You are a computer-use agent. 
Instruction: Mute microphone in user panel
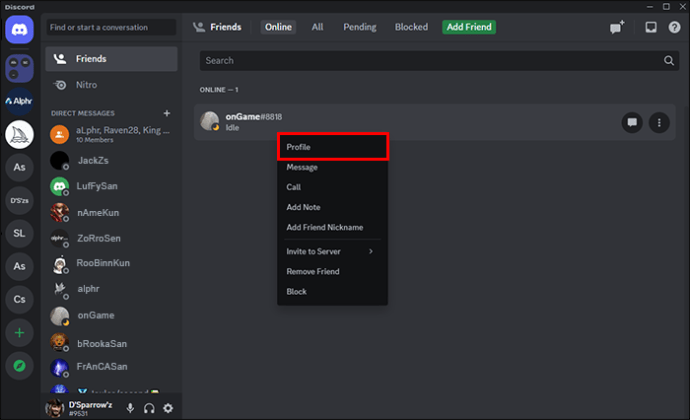pyautogui.click(x=130, y=408)
